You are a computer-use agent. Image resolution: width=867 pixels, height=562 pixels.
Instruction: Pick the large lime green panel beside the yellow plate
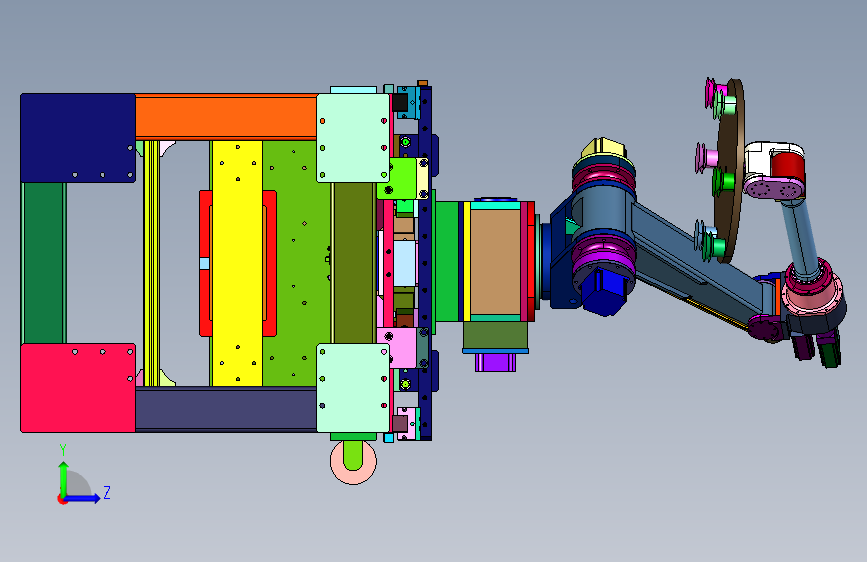coord(296,263)
